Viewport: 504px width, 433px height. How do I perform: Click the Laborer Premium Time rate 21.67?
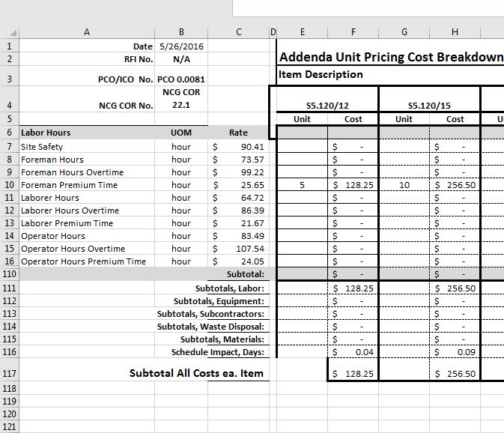(x=238, y=223)
